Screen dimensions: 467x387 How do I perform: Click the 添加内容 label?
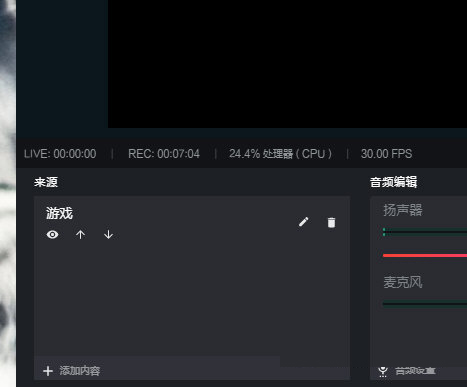(x=80, y=371)
